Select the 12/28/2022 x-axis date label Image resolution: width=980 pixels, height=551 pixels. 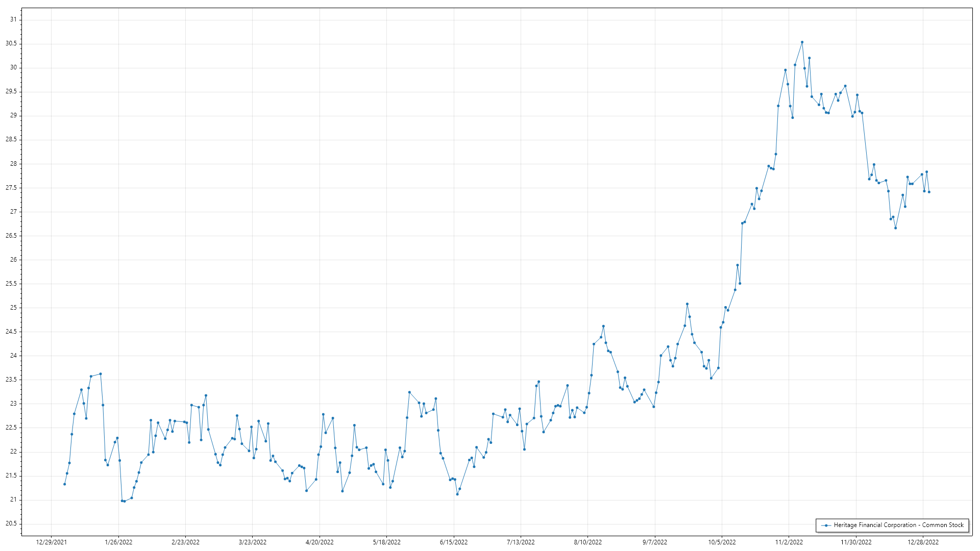click(923, 542)
